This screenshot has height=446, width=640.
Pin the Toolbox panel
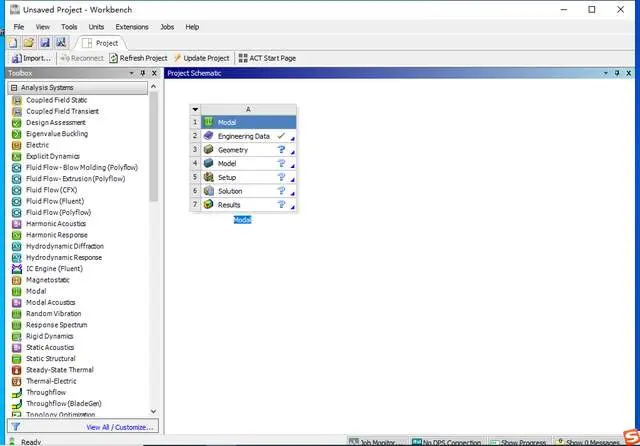[x=143, y=73]
